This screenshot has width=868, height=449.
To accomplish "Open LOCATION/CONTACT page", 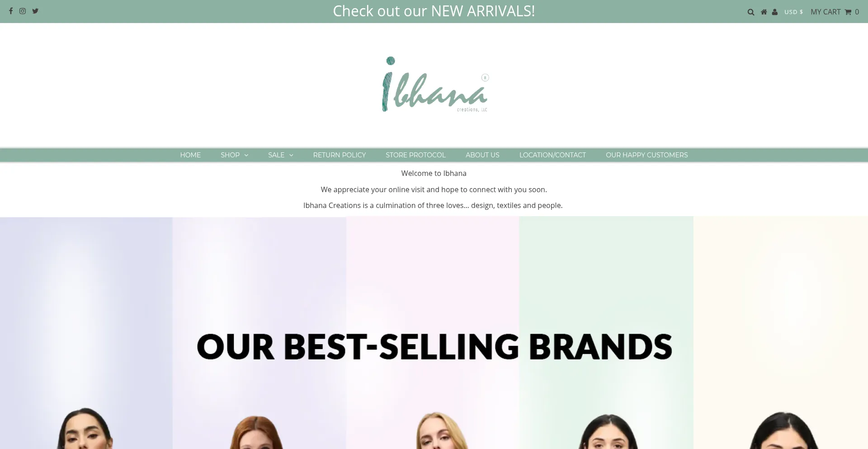I will 552,155.
